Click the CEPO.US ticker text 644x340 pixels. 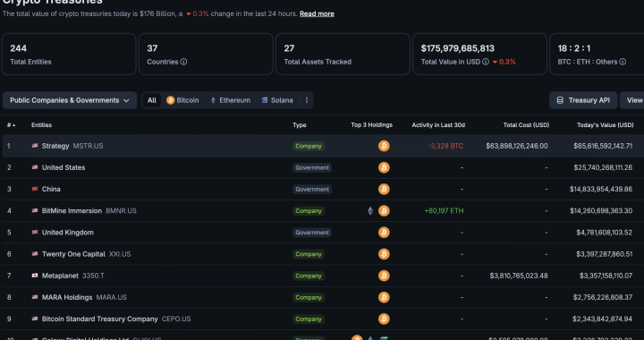pos(176,319)
